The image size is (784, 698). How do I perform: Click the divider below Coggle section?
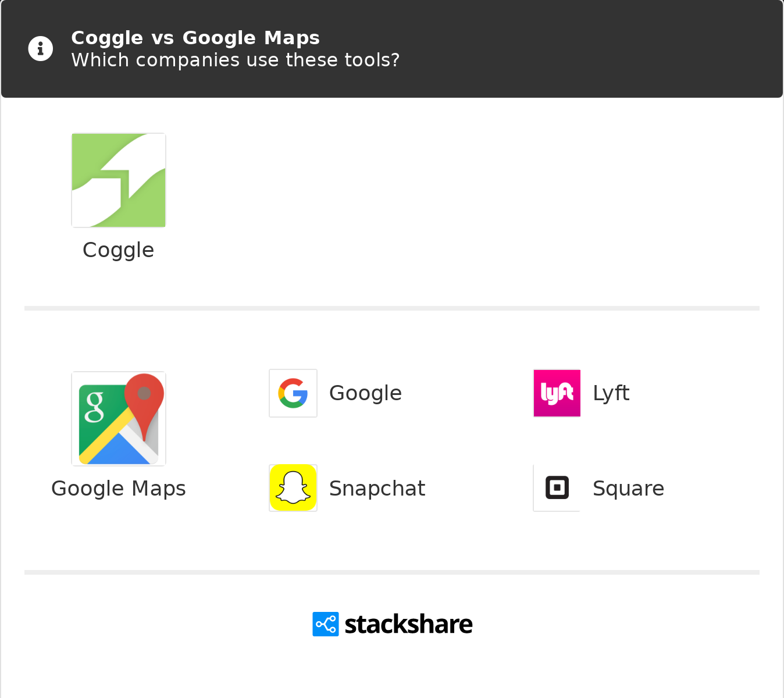[392, 308]
